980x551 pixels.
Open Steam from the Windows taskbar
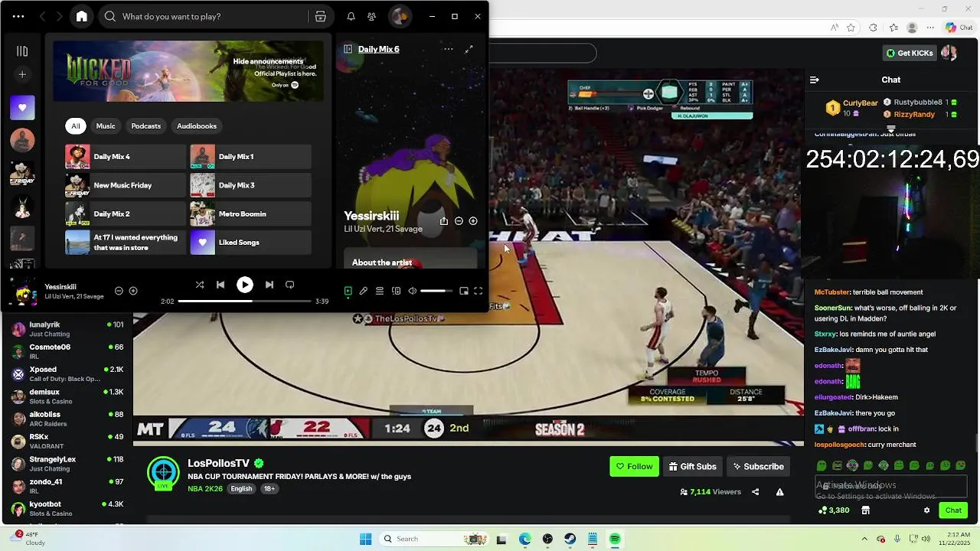point(570,539)
